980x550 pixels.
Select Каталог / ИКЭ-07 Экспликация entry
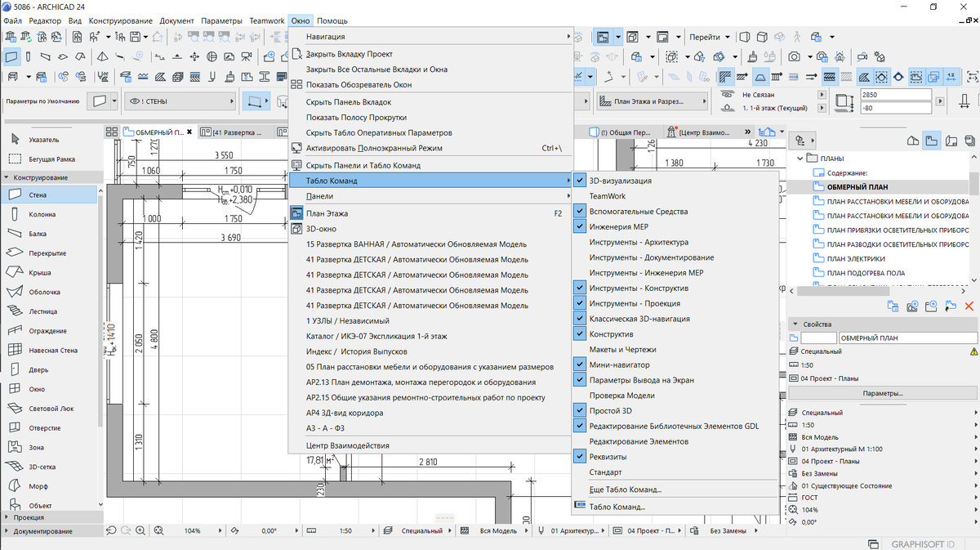431,336
